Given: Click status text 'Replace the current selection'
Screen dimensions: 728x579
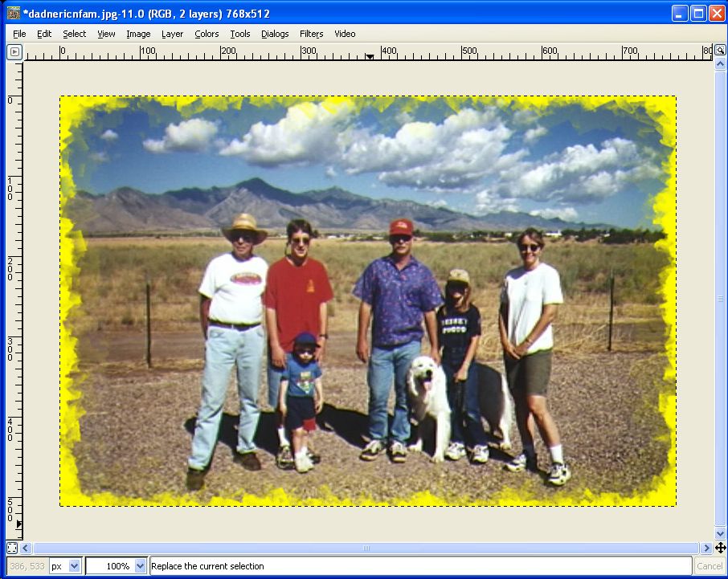Looking at the screenshot, I should pyautogui.click(x=207, y=566).
